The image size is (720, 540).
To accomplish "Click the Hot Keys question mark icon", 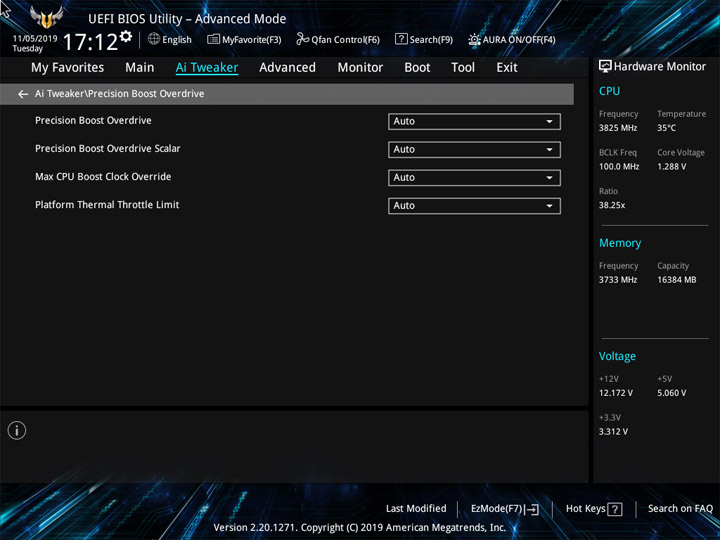I will click(x=614, y=509).
